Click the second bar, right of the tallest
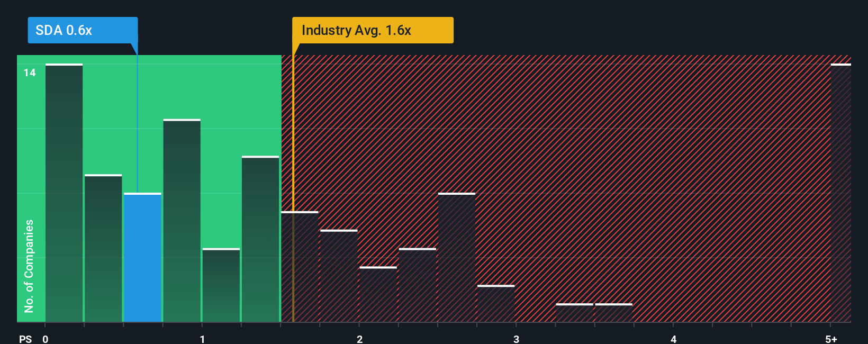This screenshot has height=344, width=868. pyautogui.click(x=103, y=248)
